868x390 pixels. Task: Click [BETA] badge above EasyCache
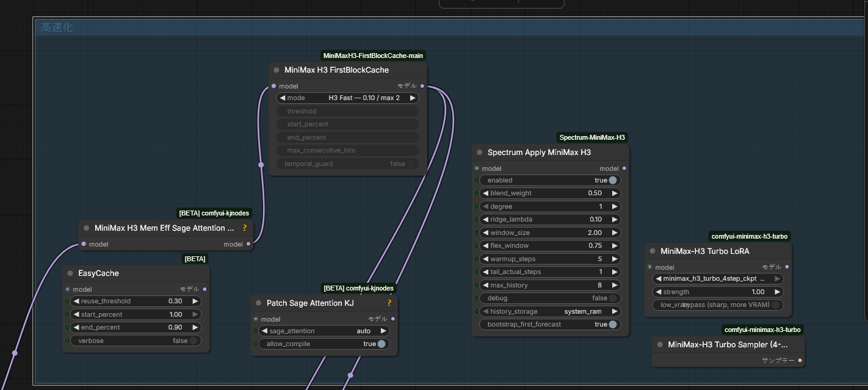(x=195, y=259)
